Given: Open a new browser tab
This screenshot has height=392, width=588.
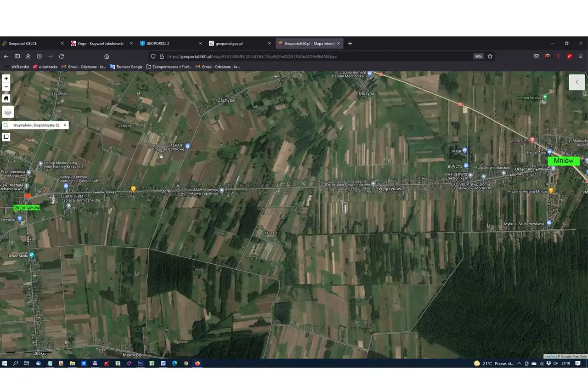Looking at the screenshot, I should (x=350, y=44).
